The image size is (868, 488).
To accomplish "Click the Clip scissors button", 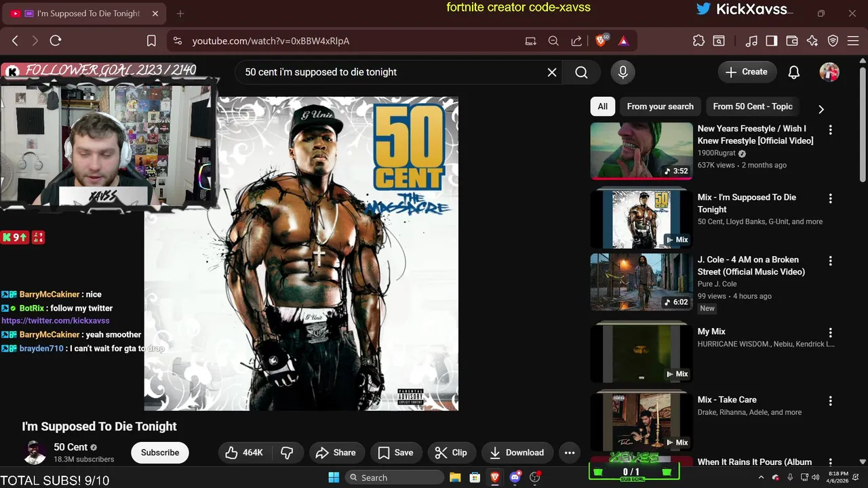I will pyautogui.click(x=452, y=453).
